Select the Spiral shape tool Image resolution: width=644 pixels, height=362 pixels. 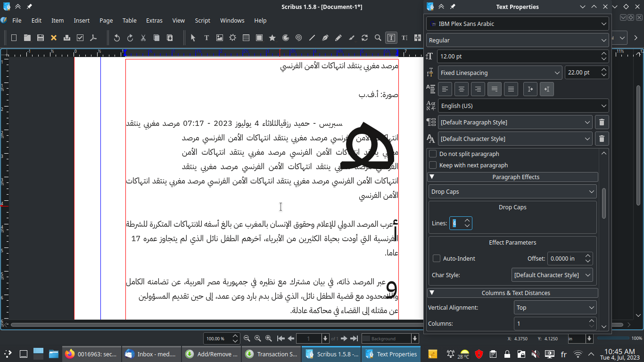(299, 38)
